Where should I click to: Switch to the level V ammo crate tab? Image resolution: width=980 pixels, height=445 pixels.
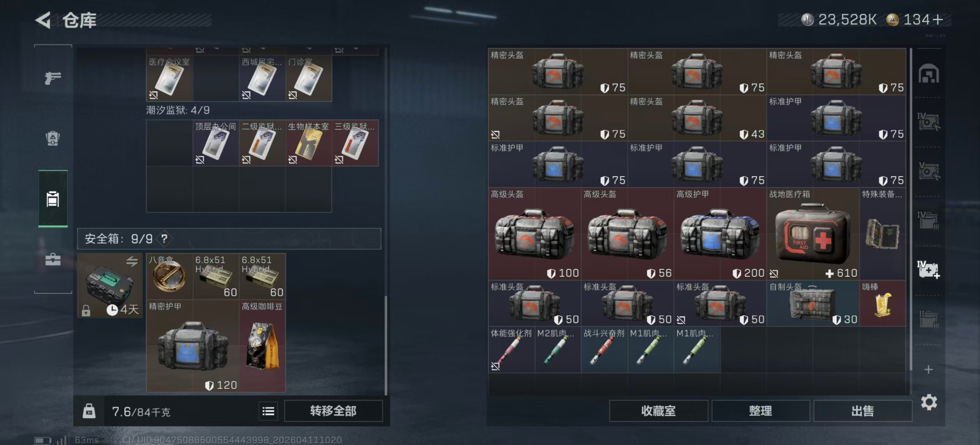(x=928, y=171)
